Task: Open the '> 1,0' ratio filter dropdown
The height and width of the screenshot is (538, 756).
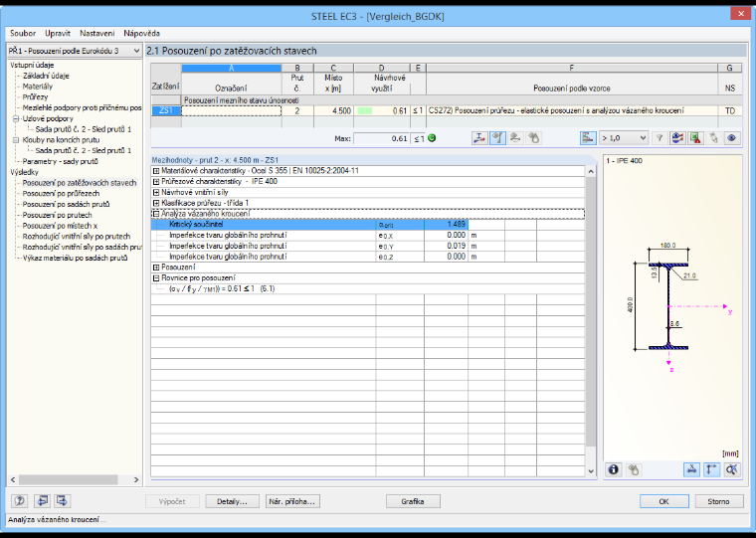Action: pos(624,138)
